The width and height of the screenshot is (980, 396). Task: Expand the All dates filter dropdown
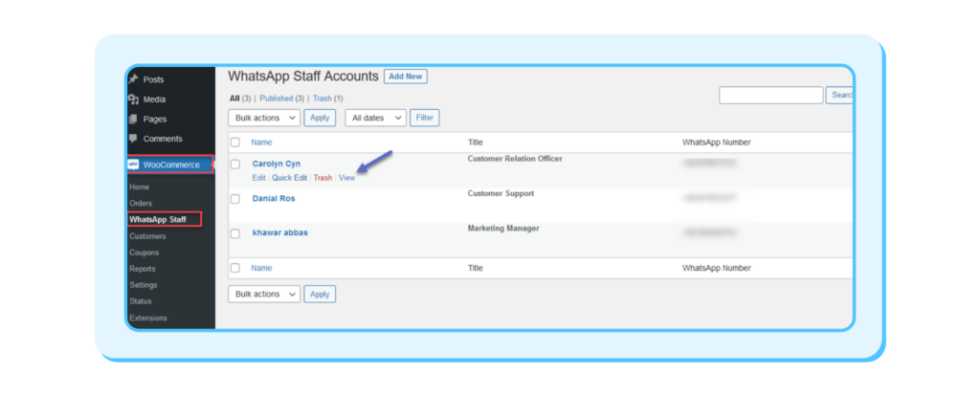(375, 118)
